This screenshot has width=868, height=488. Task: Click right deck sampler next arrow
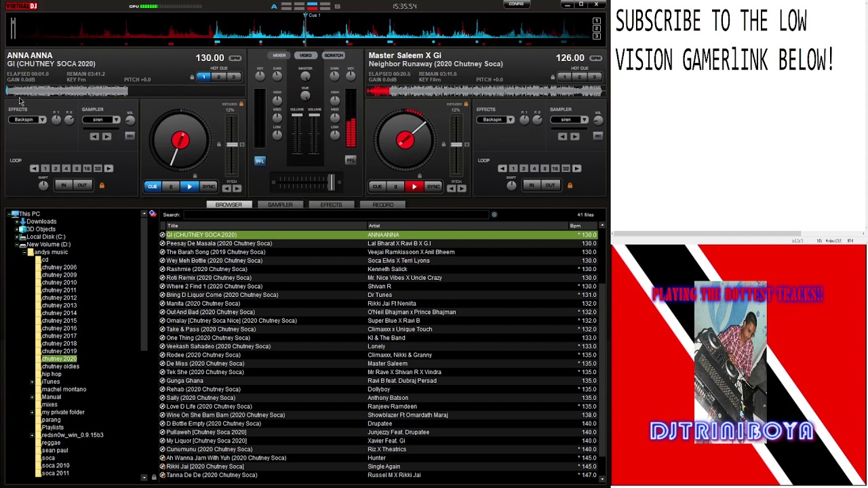pyautogui.click(x=574, y=137)
